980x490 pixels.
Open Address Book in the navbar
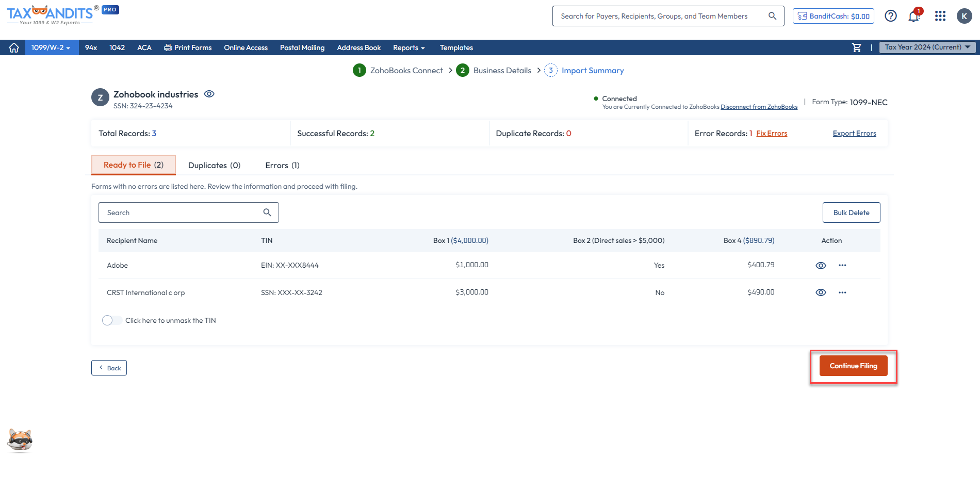pos(359,47)
